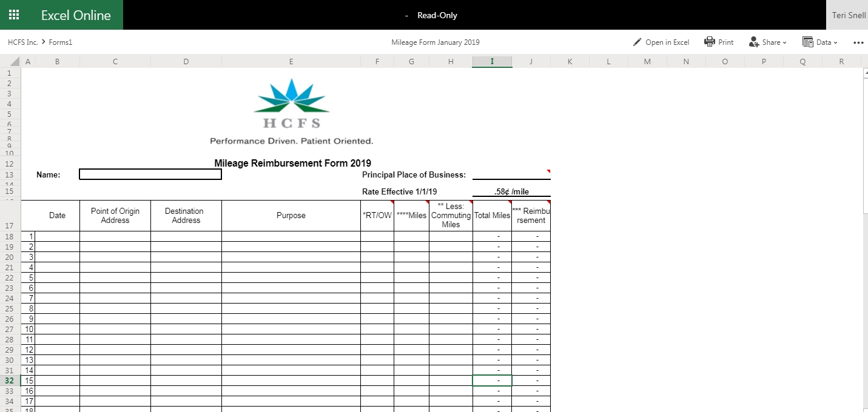Click the HCFS logo image
The width and height of the screenshot is (868, 412).
click(x=291, y=104)
